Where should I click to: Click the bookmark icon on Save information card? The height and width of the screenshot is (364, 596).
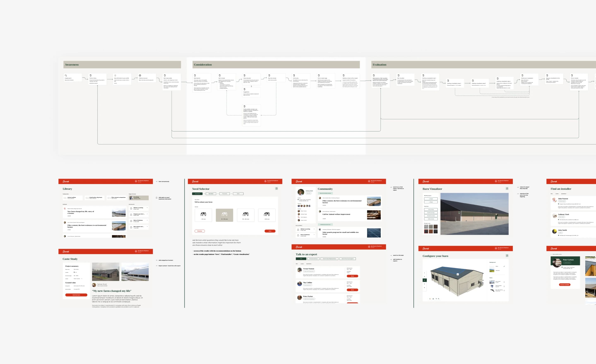pyautogui.click(x=115, y=76)
